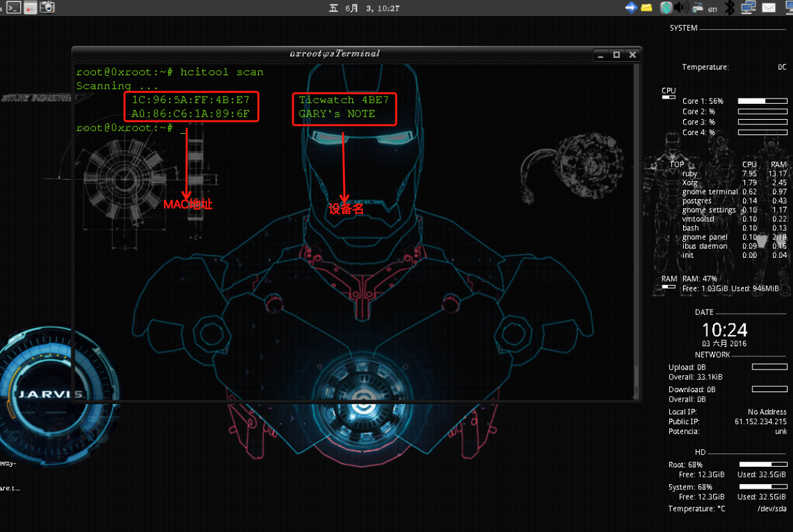Open the network connections icon
Viewport: 793px width, 532px height.
coord(748,7)
